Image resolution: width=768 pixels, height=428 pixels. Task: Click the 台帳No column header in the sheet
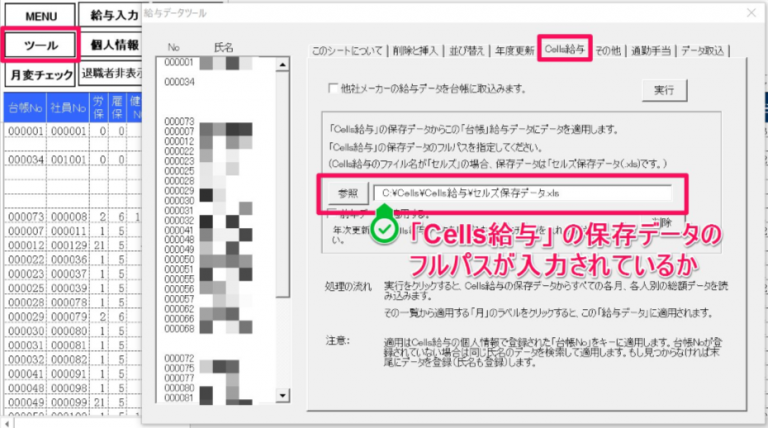click(25, 107)
